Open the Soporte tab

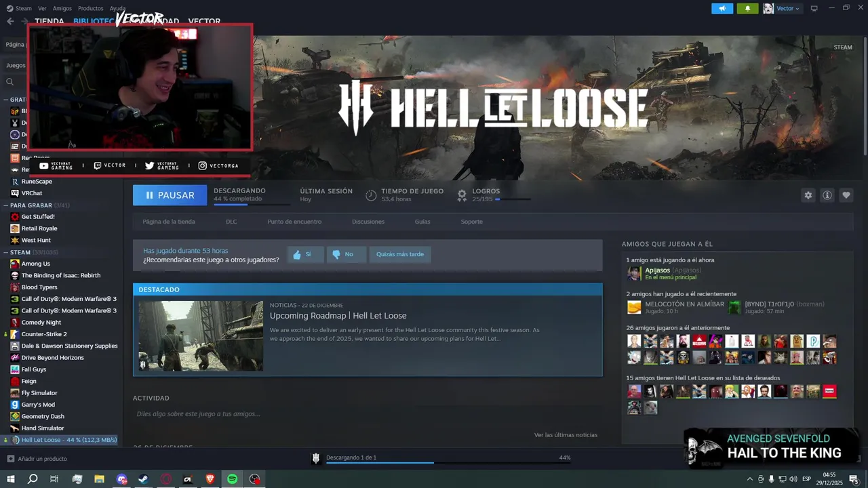point(472,222)
